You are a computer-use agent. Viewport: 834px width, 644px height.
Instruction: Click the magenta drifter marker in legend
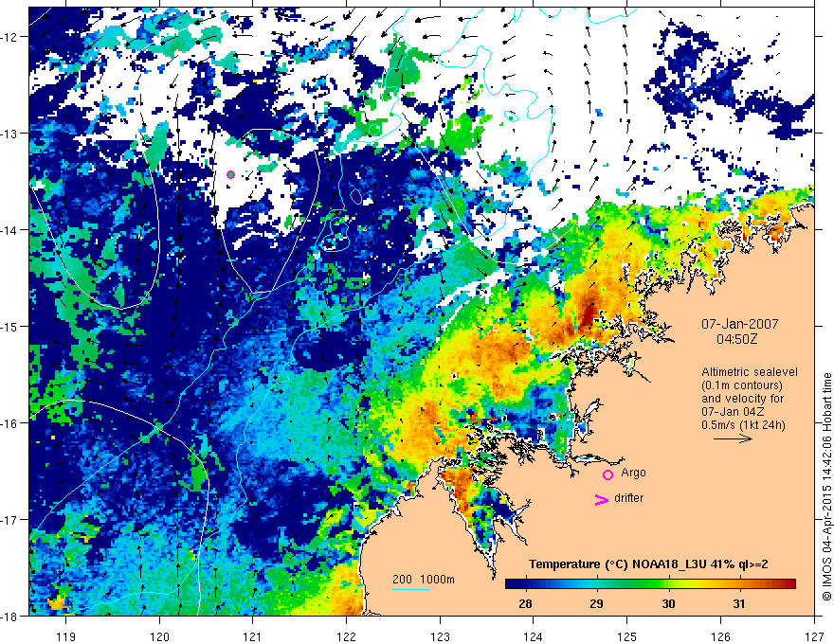pyautogui.click(x=602, y=499)
